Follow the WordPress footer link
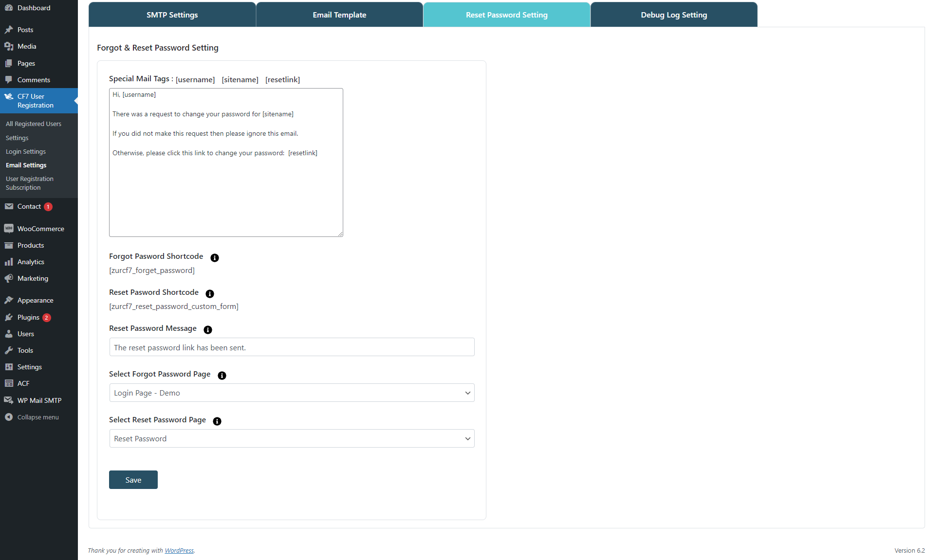Viewport: 927px width, 560px height. [x=179, y=551]
